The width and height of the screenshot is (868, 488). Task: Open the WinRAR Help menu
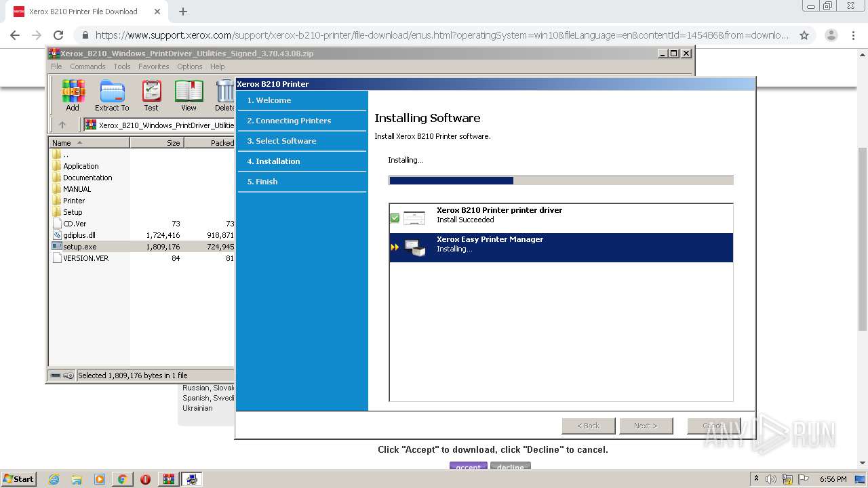217,66
